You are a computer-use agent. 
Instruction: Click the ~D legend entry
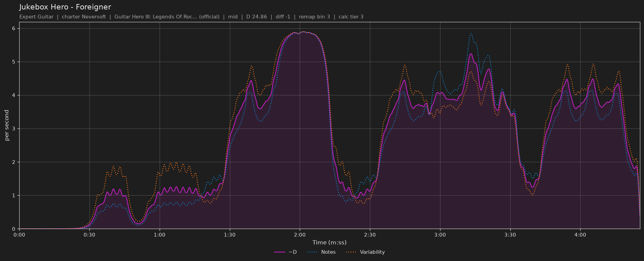pyautogui.click(x=286, y=252)
